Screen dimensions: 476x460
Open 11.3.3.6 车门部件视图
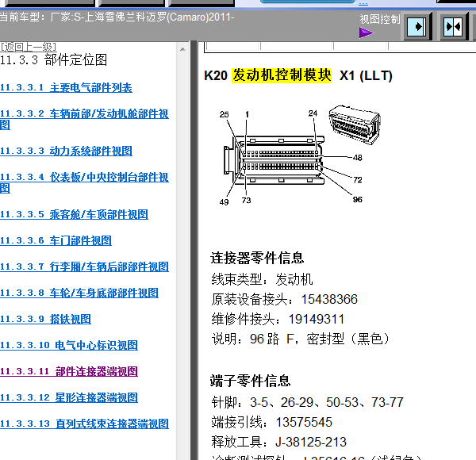[x=56, y=240]
